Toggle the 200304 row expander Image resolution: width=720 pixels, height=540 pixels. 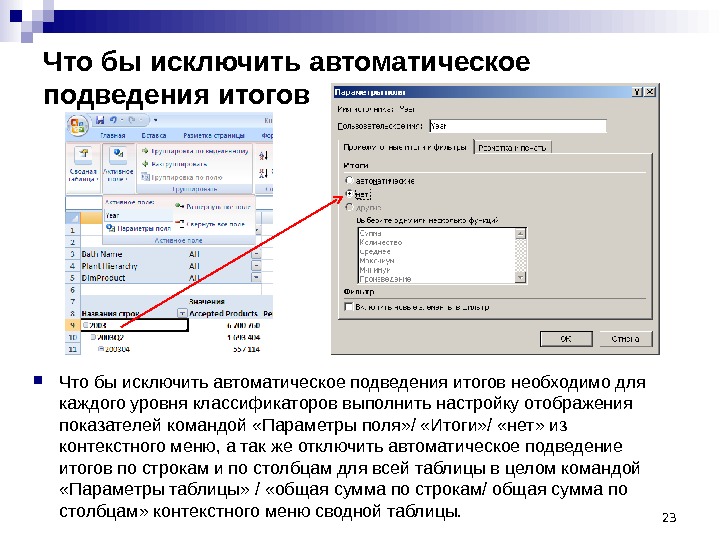(101, 349)
